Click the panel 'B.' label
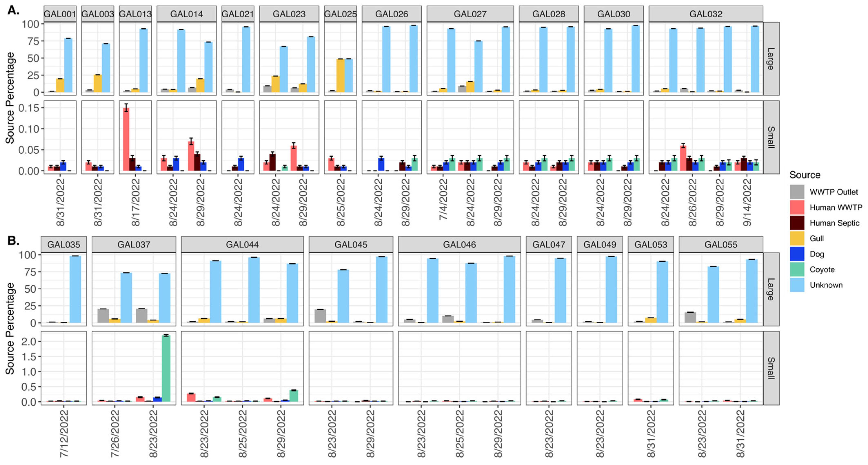The height and width of the screenshot is (465, 868). (13, 241)
